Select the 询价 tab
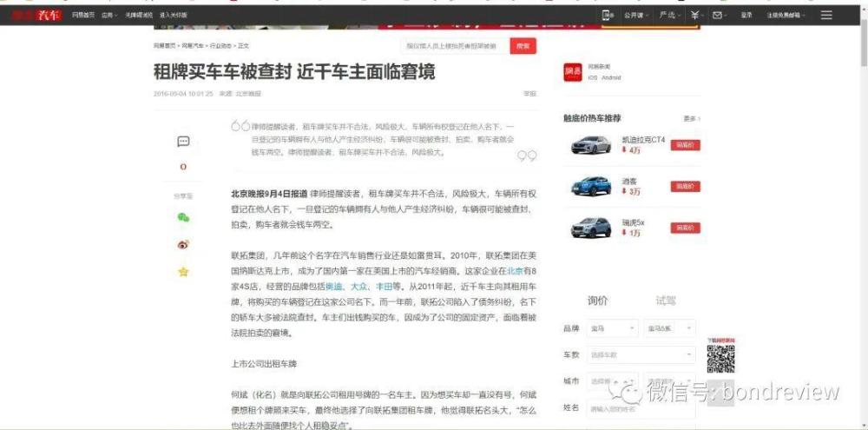This screenshot has height=430, width=868. click(598, 301)
